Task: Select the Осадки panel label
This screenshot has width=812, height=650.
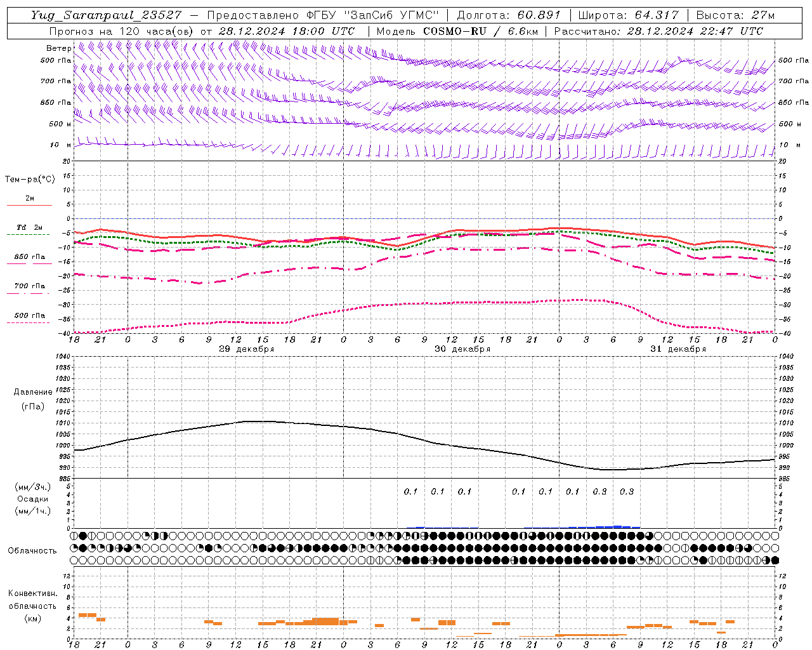Action: coord(32,499)
